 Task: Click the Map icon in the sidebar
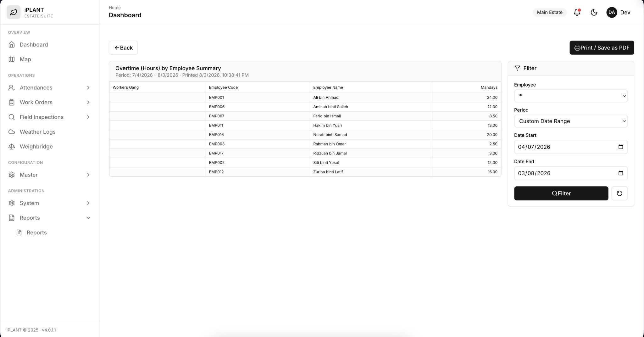click(x=12, y=59)
